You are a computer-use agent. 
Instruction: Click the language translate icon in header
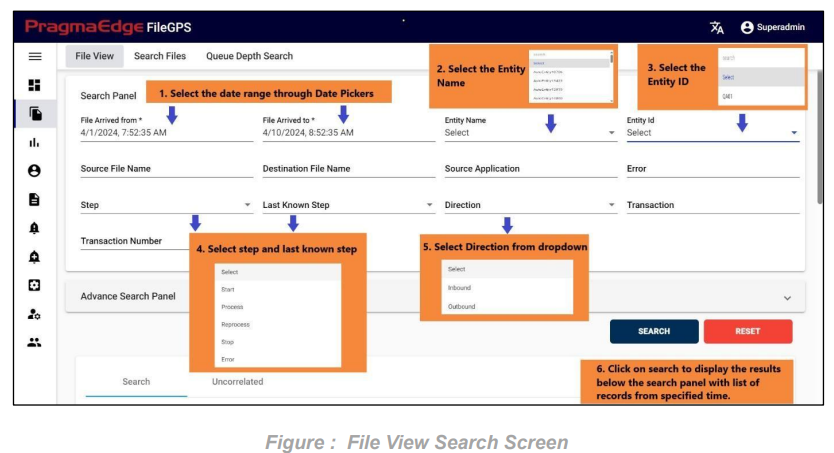coord(717,28)
